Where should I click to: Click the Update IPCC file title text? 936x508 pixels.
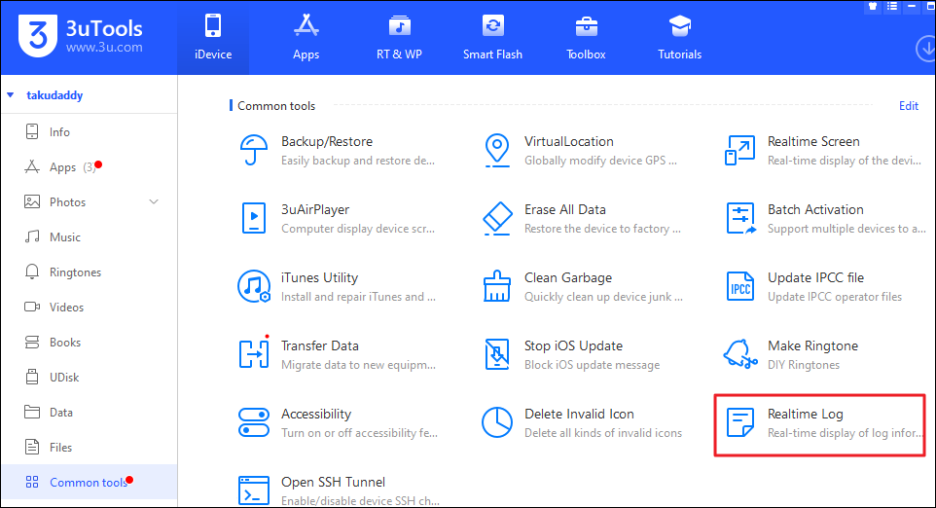815,278
